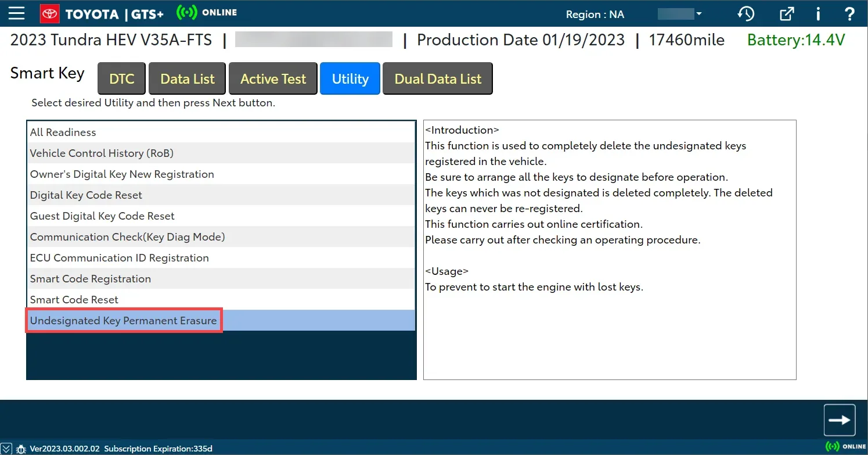The height and width of the screenshot is (455, 868).
Task: Click the Ver2023.03.002.02 version text
Action: 65,449
